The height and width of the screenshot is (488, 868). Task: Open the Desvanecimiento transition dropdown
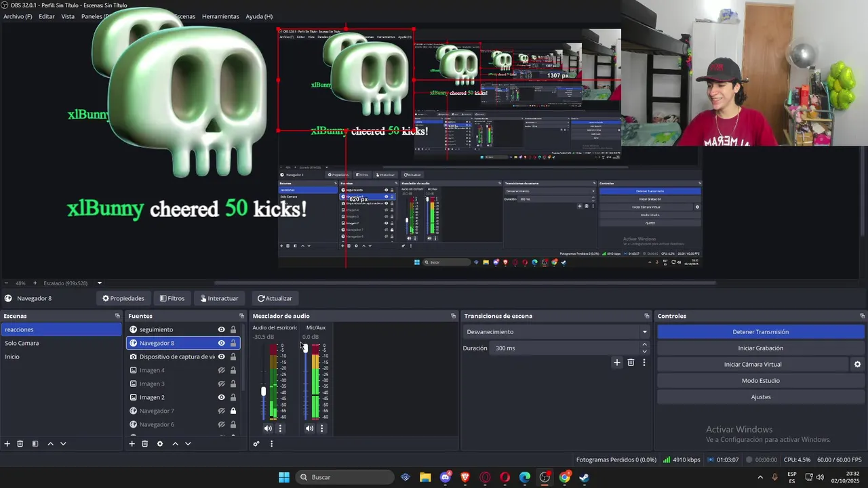click(557, 332)
